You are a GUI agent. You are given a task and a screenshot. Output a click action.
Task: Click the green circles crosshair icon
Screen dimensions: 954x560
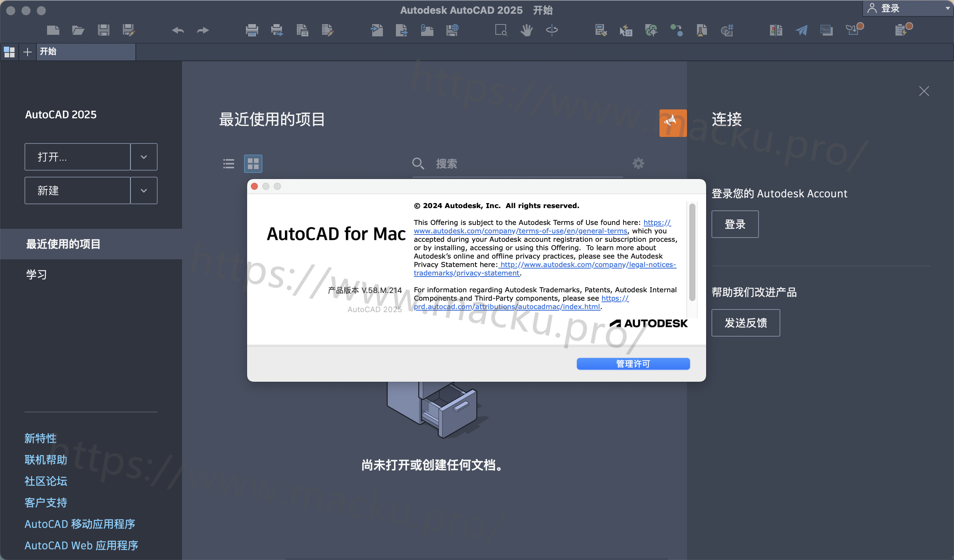coord(651,30)
